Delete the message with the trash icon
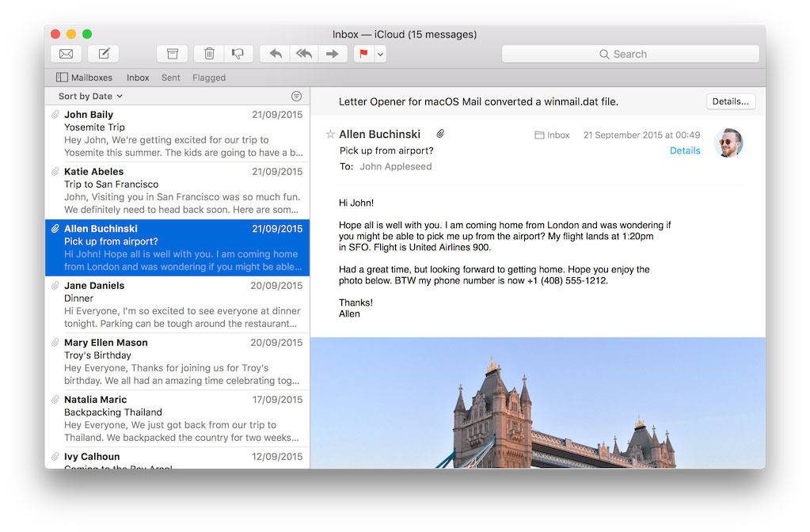 (209, 54)
